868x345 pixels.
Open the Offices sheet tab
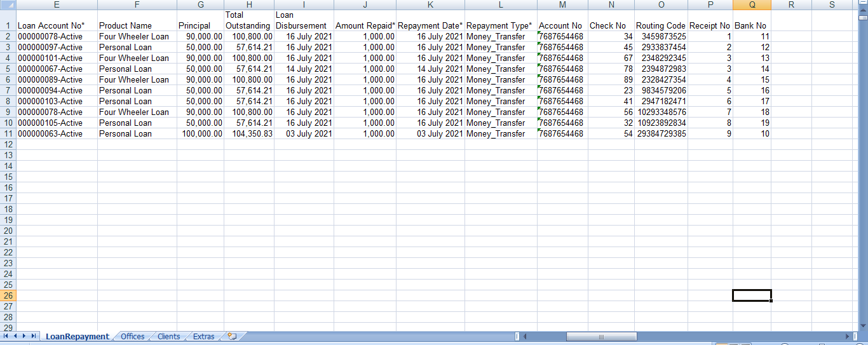(x=132, y=337)
